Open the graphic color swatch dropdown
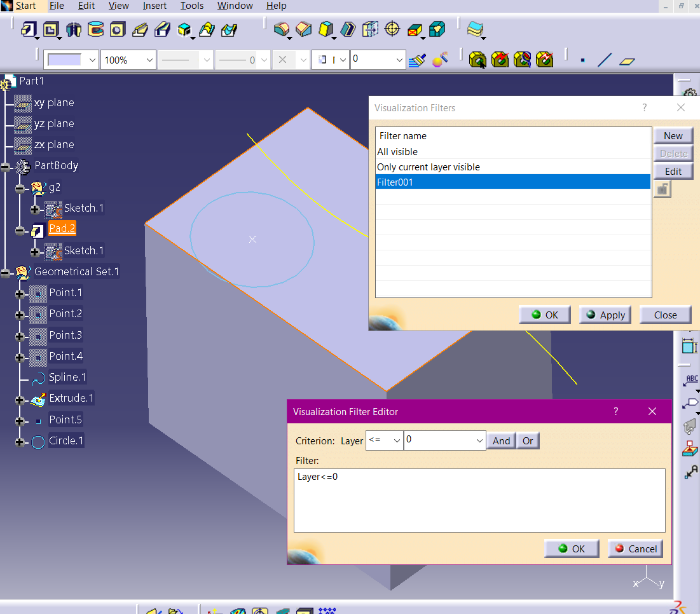This screenshot has width=700, height=614. coord(92,60)
